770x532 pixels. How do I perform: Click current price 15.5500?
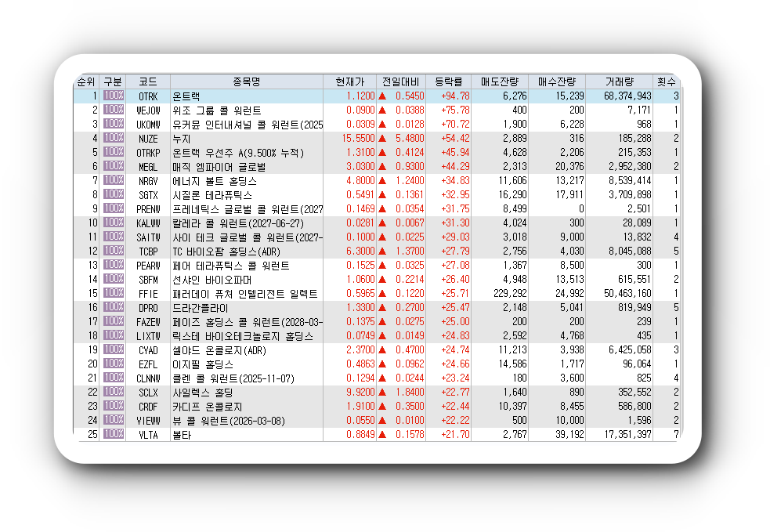358,139
